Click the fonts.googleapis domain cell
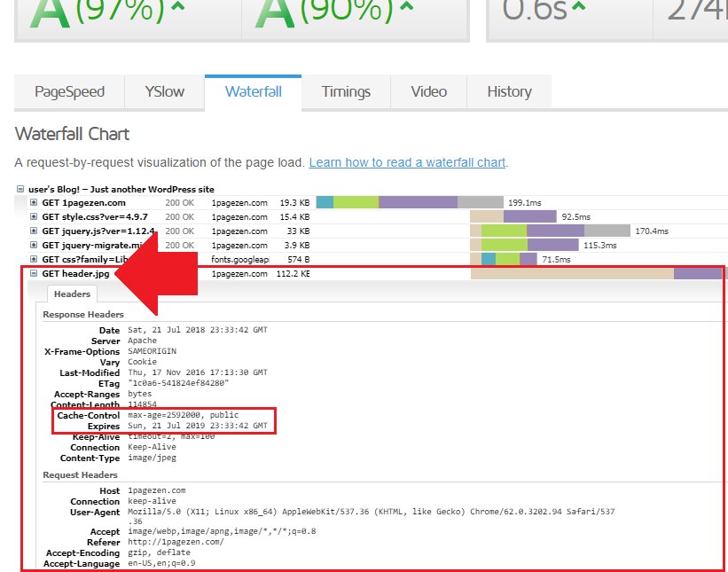This screenshot has height=572, width=728. [240, 260]
